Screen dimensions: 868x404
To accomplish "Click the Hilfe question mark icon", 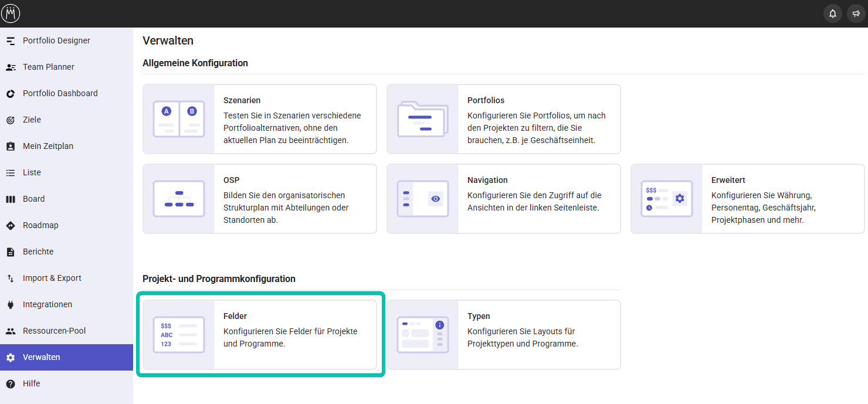I will tap(11, 384).
